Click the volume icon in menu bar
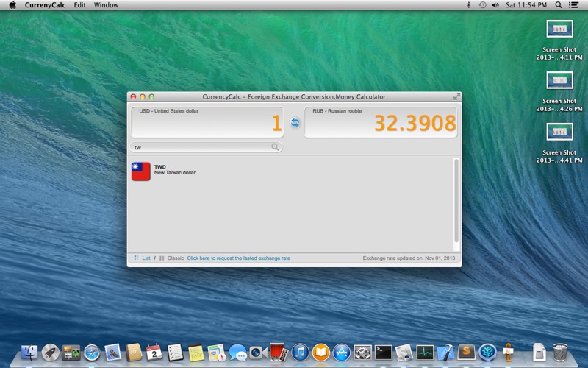 495,5
